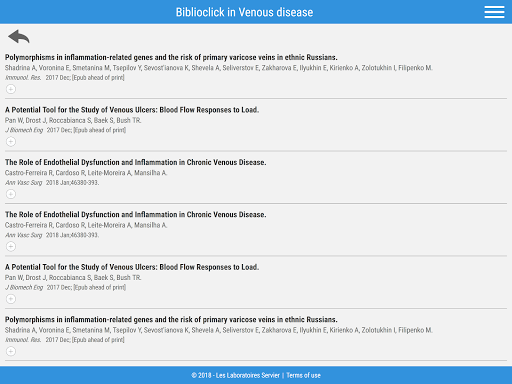This screenshot has width=512, height=384.
Task: Go back using the arrow icon
Action: tap(19, 36)
